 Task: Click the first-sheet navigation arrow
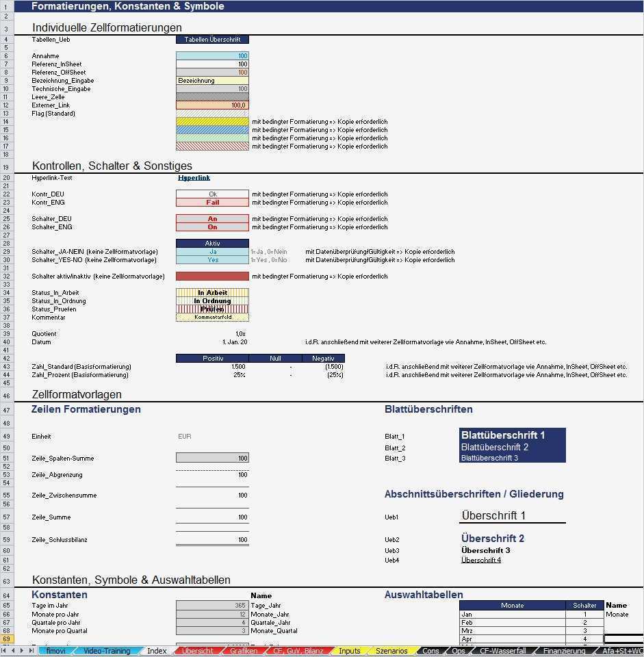pyautogui.click(x=4, y=651)
